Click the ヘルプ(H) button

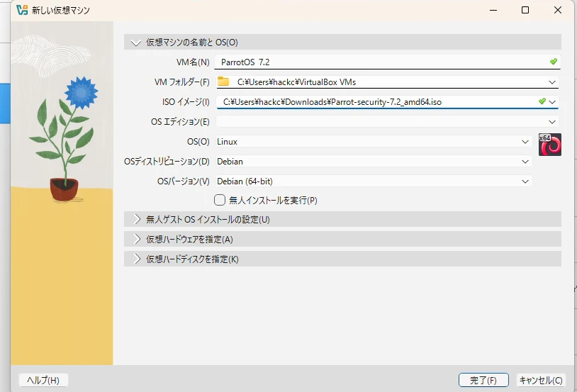pos(43,380)
